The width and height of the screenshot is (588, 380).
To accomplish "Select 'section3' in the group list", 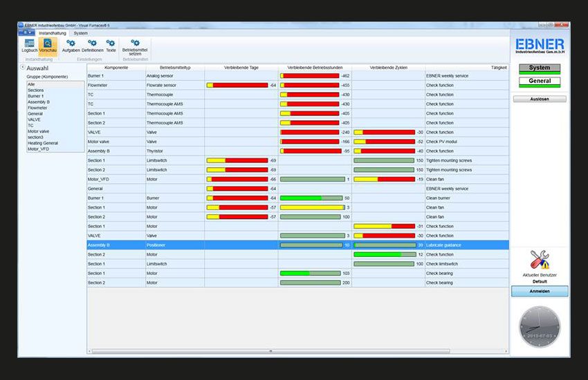I will click(x=55, y=137).
